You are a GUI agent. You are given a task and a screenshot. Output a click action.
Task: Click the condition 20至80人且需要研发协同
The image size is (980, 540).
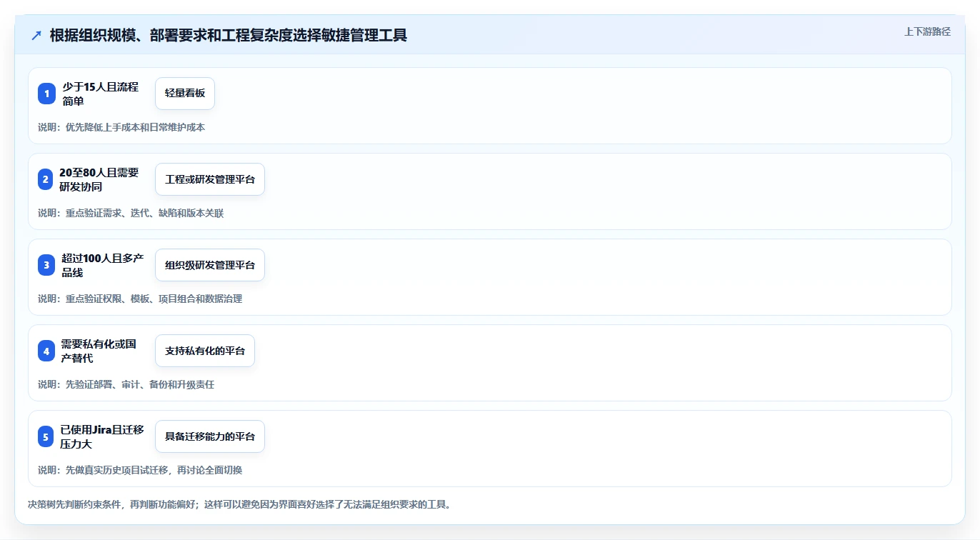[100, 179]
